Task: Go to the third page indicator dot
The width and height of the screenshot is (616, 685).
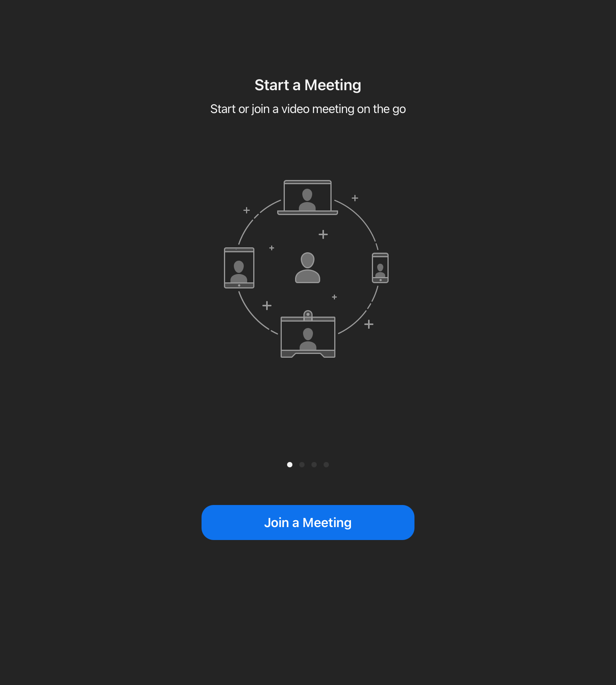Action: click(314, 465)
